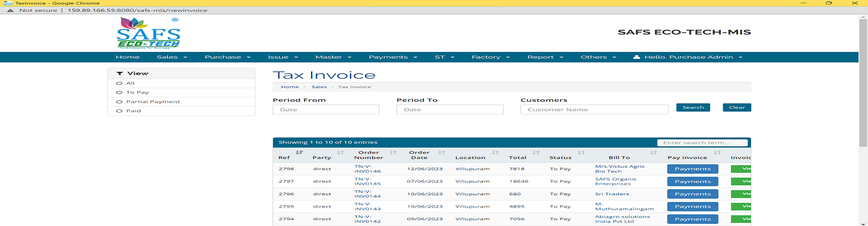Image resolution: width=868 pixels, height=226 pixels.
Task: Sort by Order Date column icon
Action: tap(442, 153)
